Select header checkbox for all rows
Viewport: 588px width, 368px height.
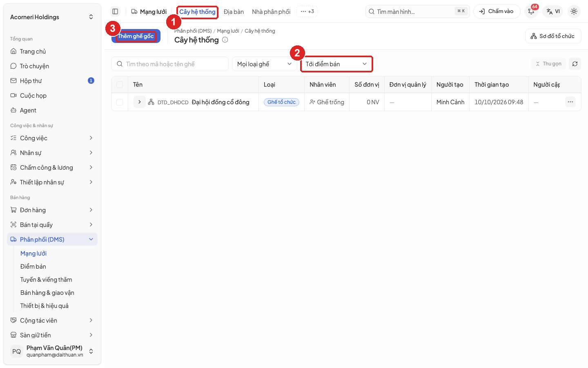120,85
